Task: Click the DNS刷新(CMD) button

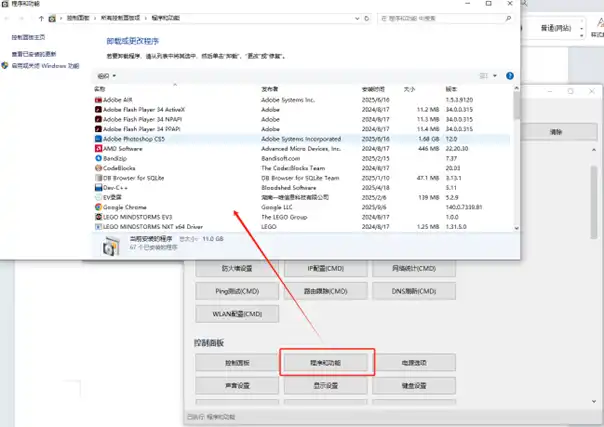Action: [414, 291]
